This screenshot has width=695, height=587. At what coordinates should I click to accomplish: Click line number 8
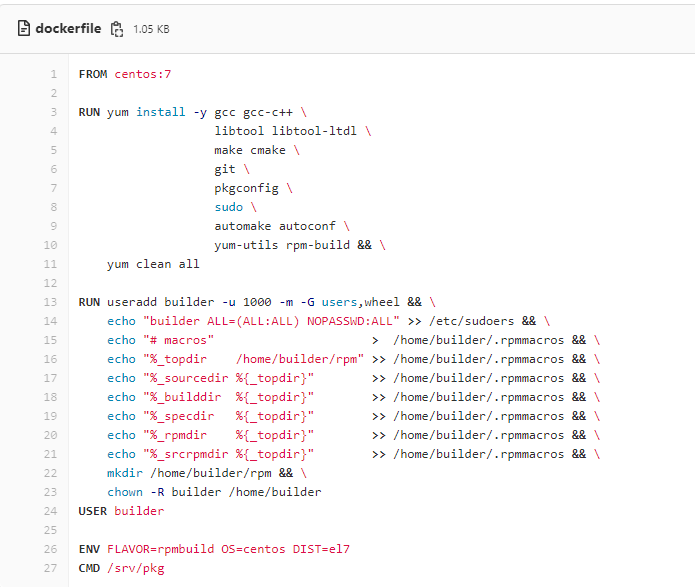[x=54, y=207]
